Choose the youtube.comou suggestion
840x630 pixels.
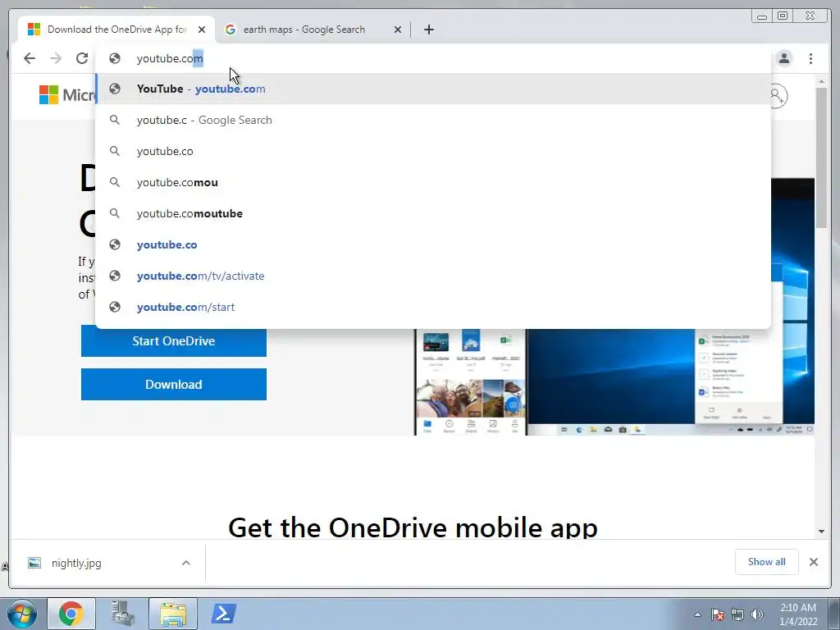[x=433, y=182]
